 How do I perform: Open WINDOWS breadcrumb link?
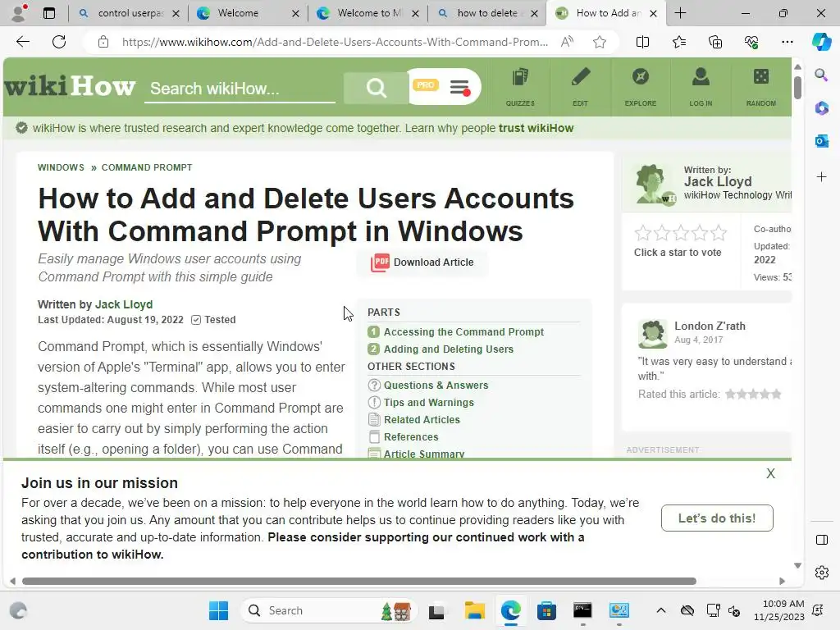(61, 167)
